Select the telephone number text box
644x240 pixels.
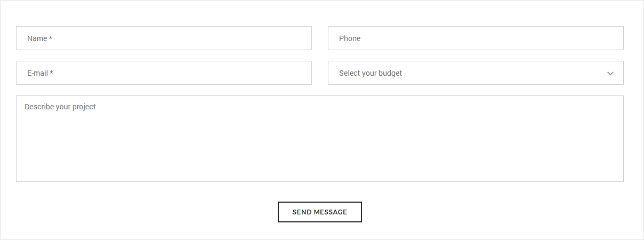pos(476,38)
